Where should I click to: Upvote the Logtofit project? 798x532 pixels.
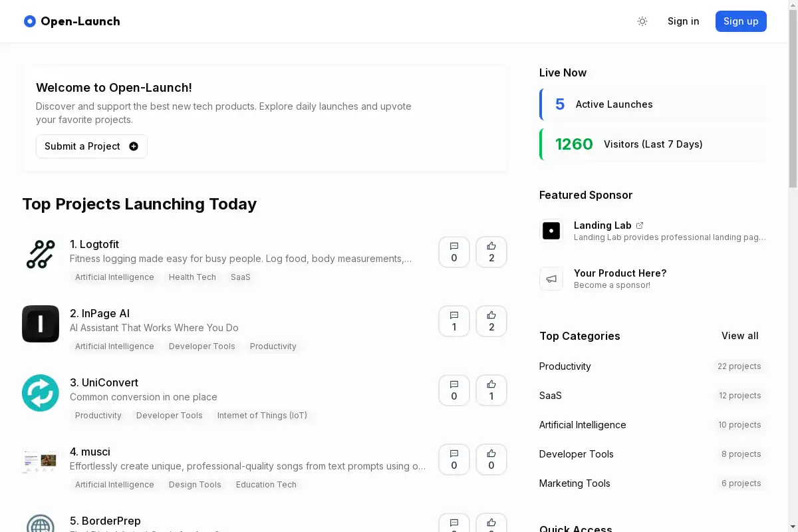[491, 252]
